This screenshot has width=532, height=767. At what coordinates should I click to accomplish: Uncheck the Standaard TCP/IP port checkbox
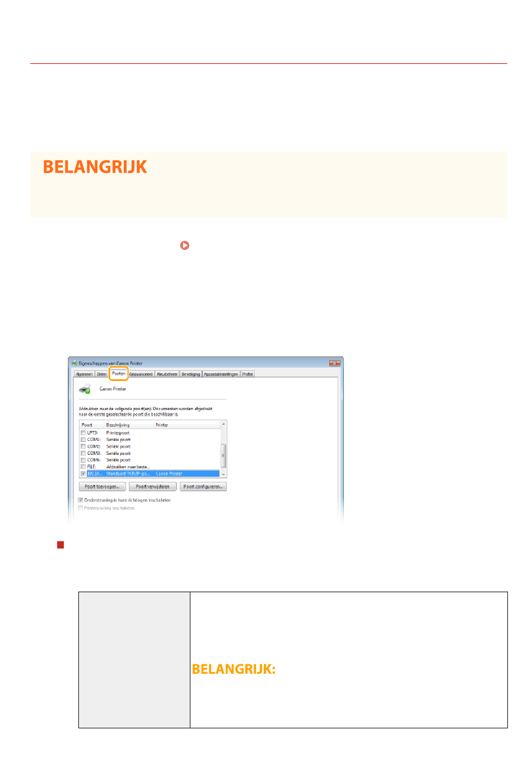[x=83, y=473]
